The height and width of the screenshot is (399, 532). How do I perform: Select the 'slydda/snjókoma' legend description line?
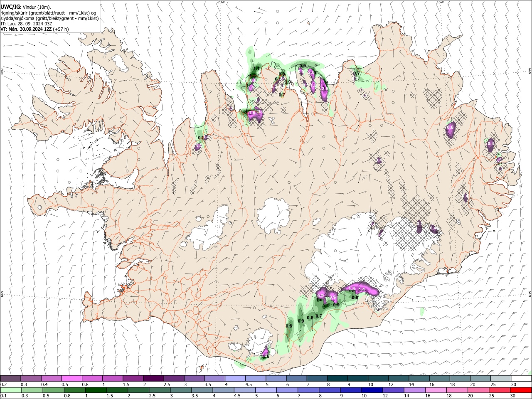(x=49, y=18)
